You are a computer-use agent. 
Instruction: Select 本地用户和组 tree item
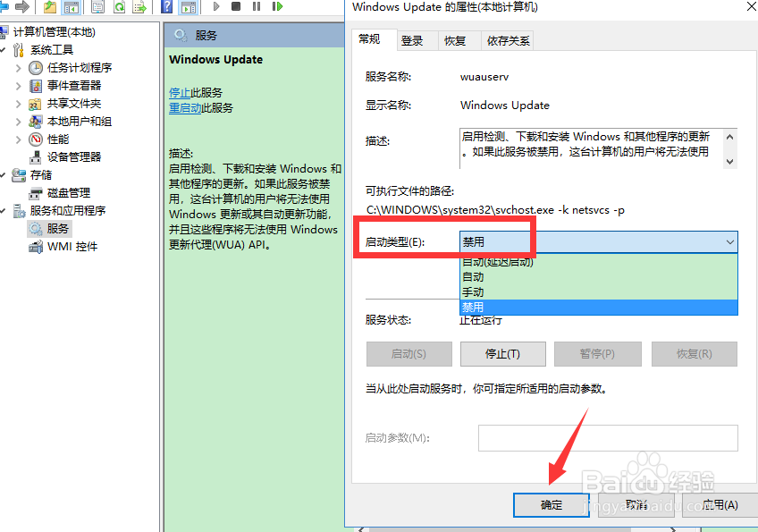pyautogui.click(x=80, y=122)
